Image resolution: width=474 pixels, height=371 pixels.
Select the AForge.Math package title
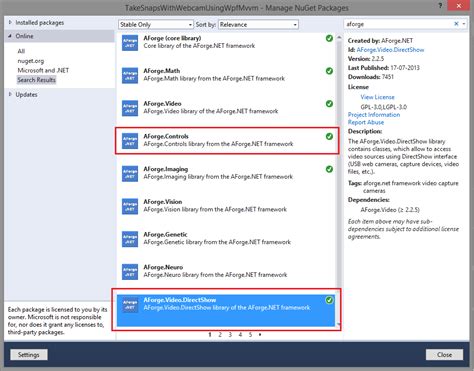(162, 71)
